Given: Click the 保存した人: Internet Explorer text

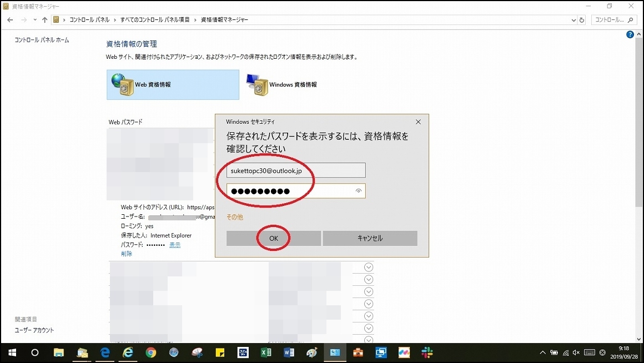Looking at the screenshot, I should click(x=156, y=236).
